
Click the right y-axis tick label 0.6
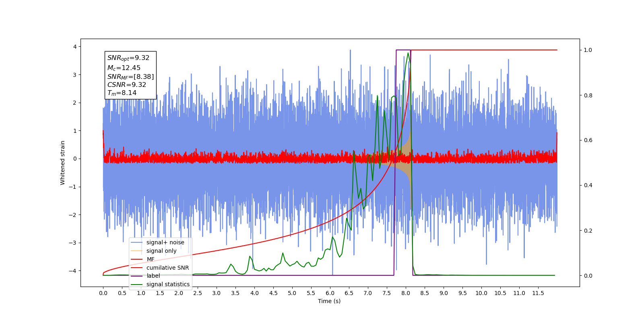pyautogui.click(x=588, y=140)
